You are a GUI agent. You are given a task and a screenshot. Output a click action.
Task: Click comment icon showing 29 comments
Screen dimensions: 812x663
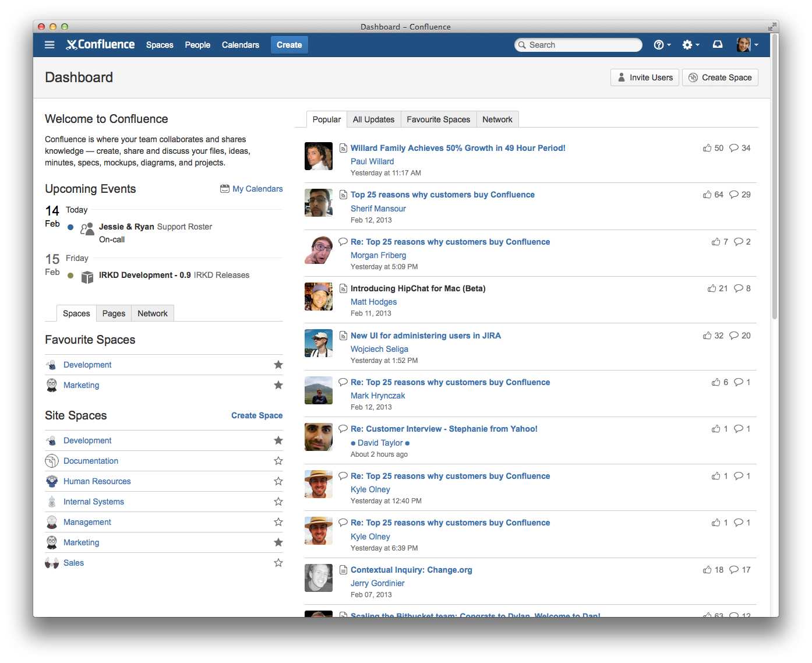pos(734,195)
